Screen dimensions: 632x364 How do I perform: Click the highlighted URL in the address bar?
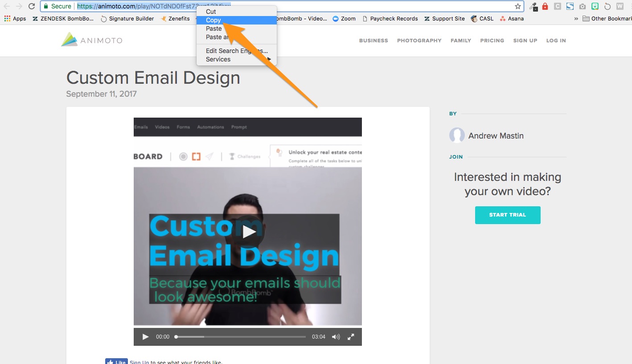click(x=154, y=6)
